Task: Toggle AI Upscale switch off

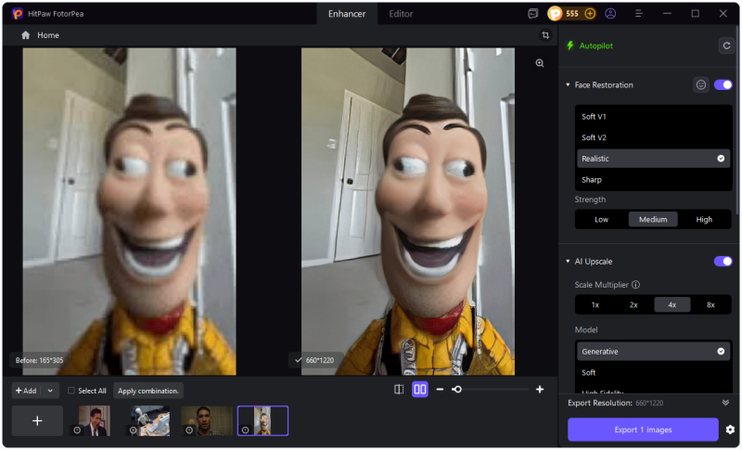Action: [x=723, y=261]
